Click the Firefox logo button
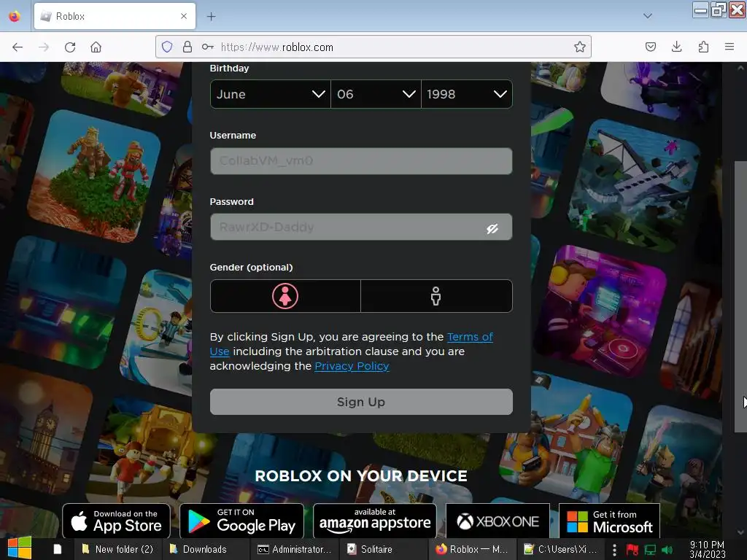Image resolution: width=747 pixels, height=560 pixels. point(15,16)
